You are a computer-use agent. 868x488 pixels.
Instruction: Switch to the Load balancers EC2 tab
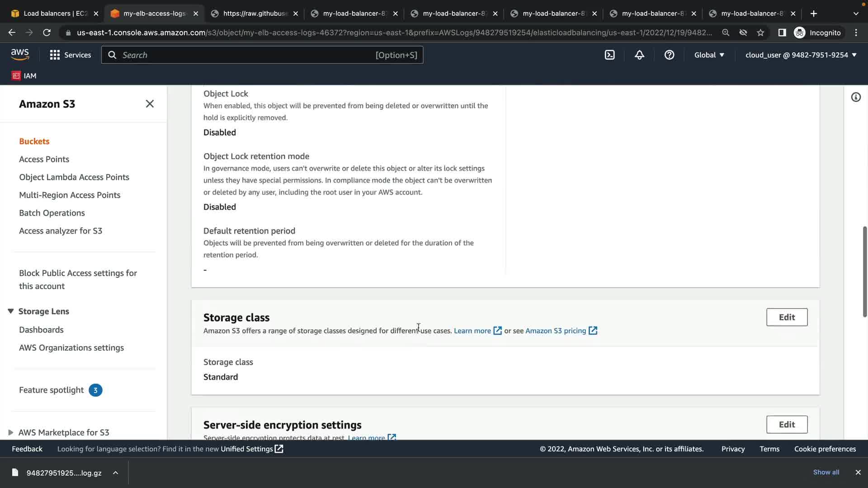54,14
